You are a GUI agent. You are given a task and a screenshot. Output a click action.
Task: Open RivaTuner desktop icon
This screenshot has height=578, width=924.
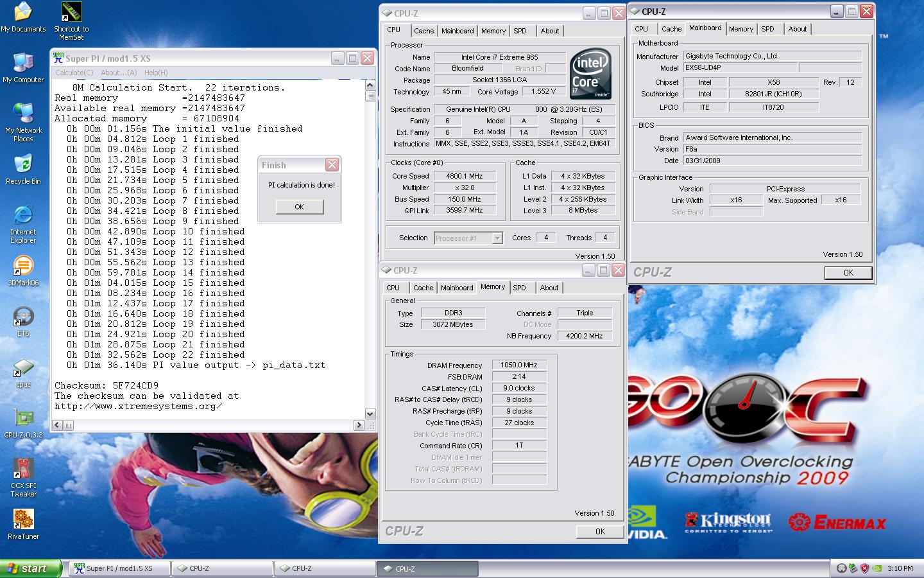pos(23,524)
